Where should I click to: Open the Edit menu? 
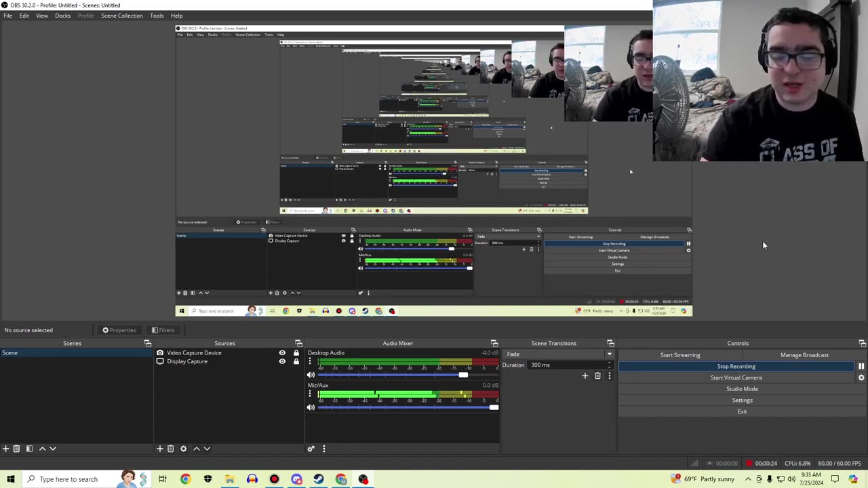pyautogui.click(x=24, y=16)
